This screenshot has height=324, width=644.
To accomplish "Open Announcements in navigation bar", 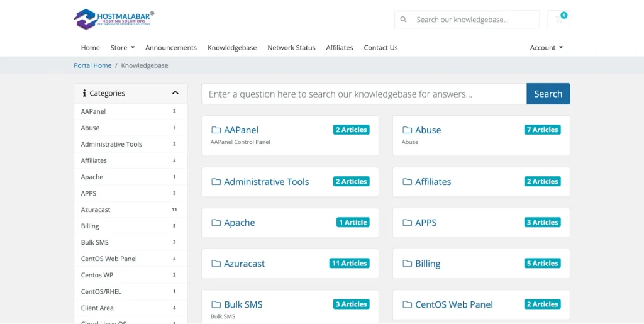I will pos(171,48).
